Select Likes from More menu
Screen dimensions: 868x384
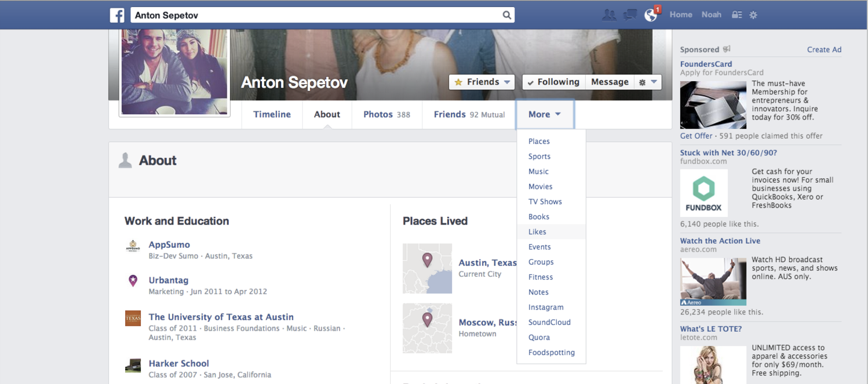point(551,232)
